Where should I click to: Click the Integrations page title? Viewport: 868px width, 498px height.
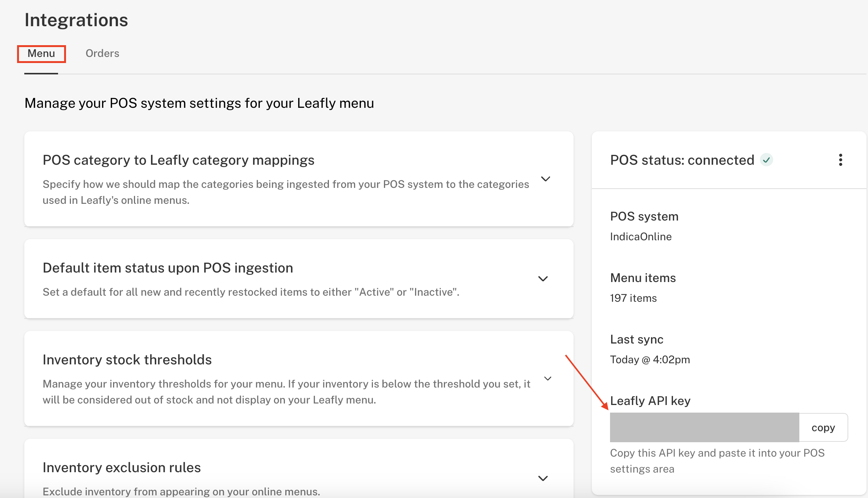(76, 20)
